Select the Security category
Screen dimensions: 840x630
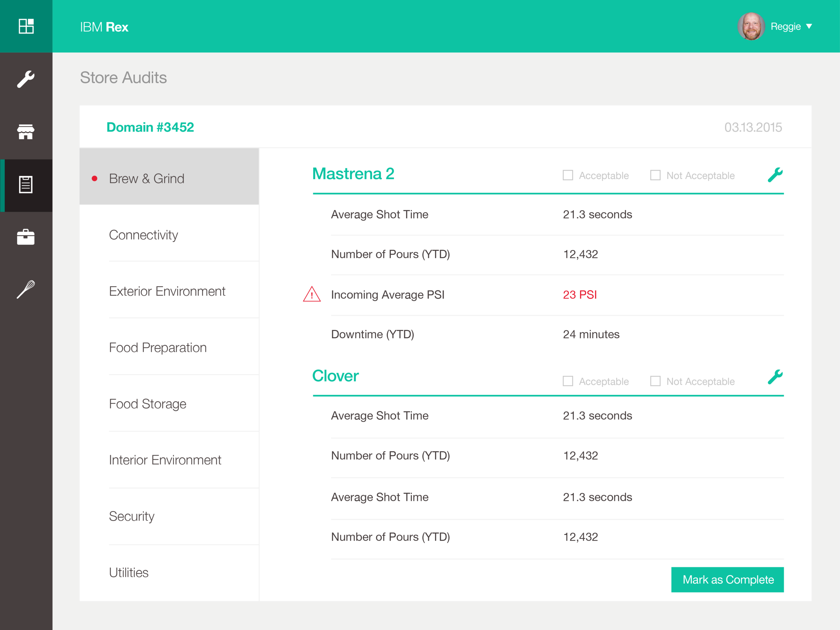click(169, 516)
